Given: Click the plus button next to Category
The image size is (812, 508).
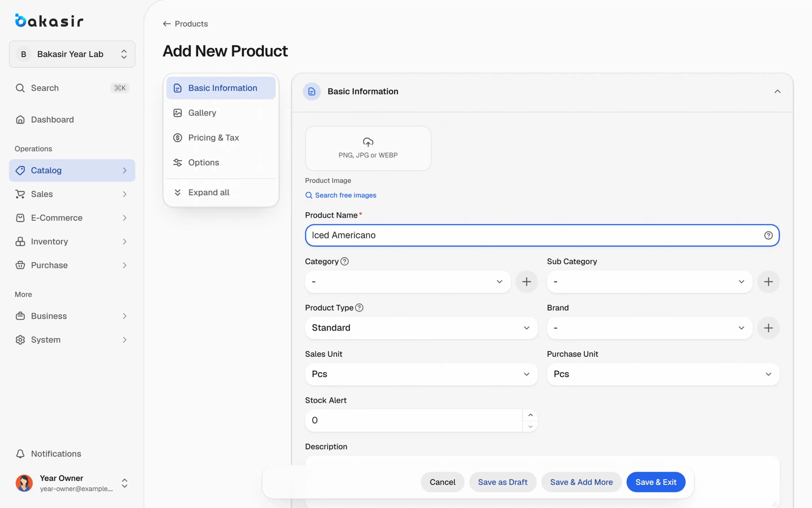Looking at the screenshot, I should 527,282.
